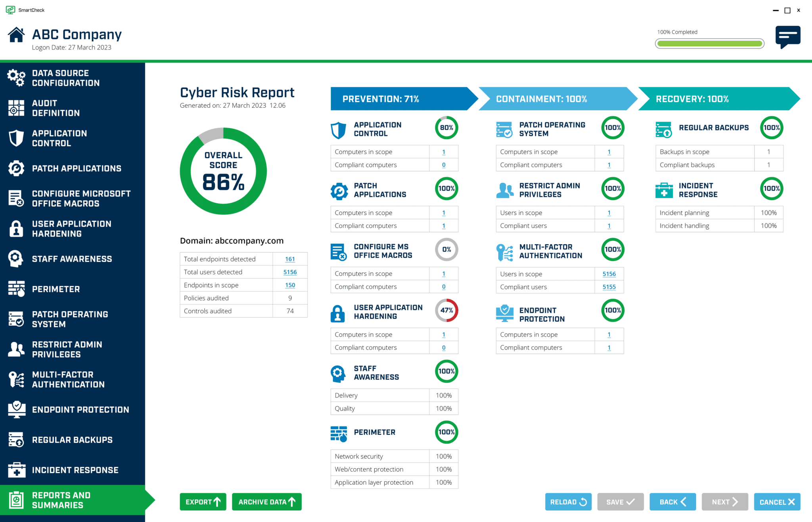Click the Patch Applications gear icon

coord(16,168)
